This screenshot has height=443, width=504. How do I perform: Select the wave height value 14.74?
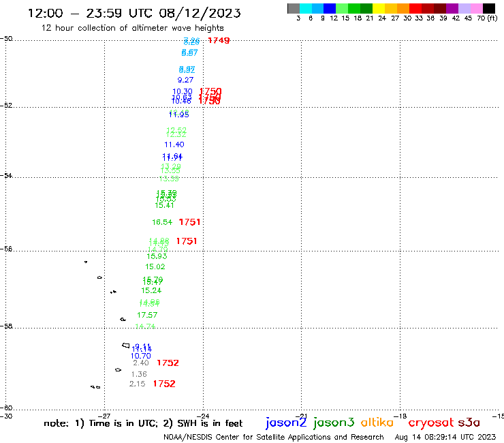click(145, 326)
